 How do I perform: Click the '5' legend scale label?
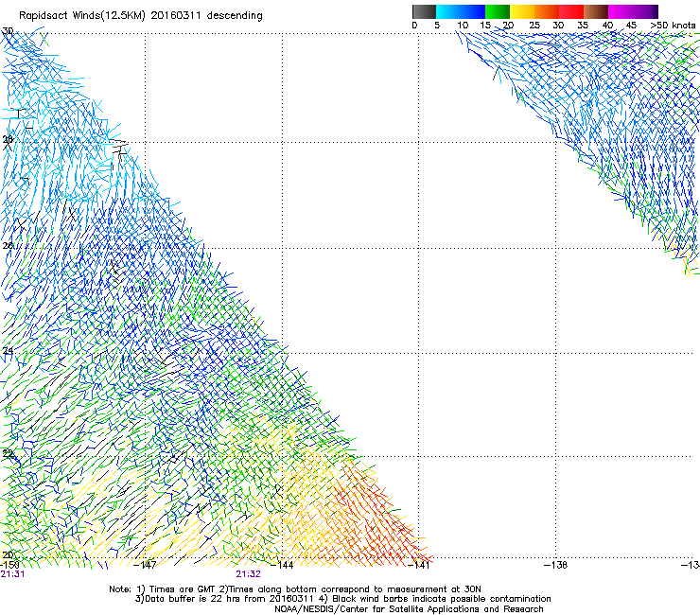coord(437,26)
